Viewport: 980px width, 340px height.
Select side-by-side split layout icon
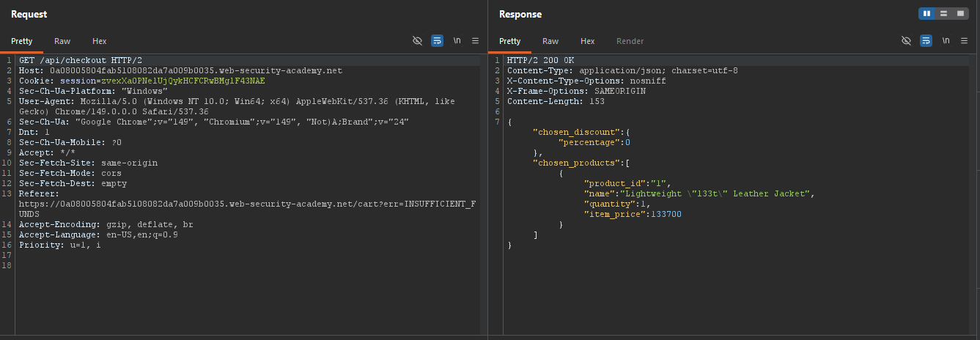point(926,13)
